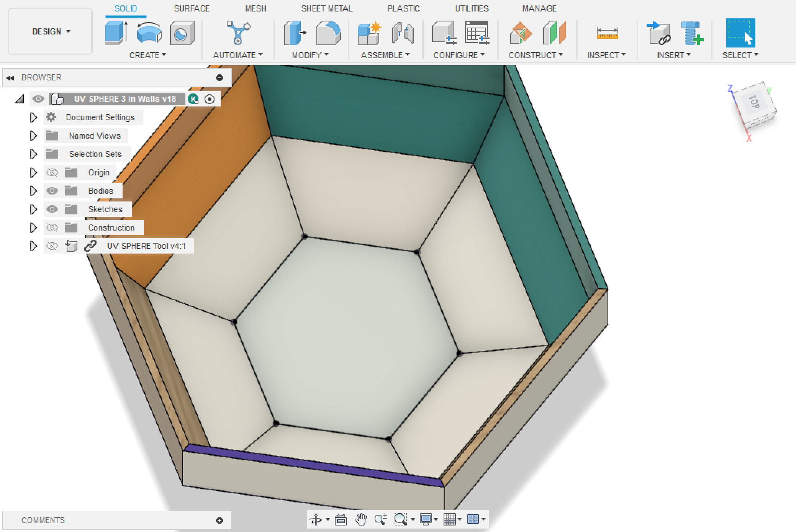Open the SURFACE tab

(192, 8)
